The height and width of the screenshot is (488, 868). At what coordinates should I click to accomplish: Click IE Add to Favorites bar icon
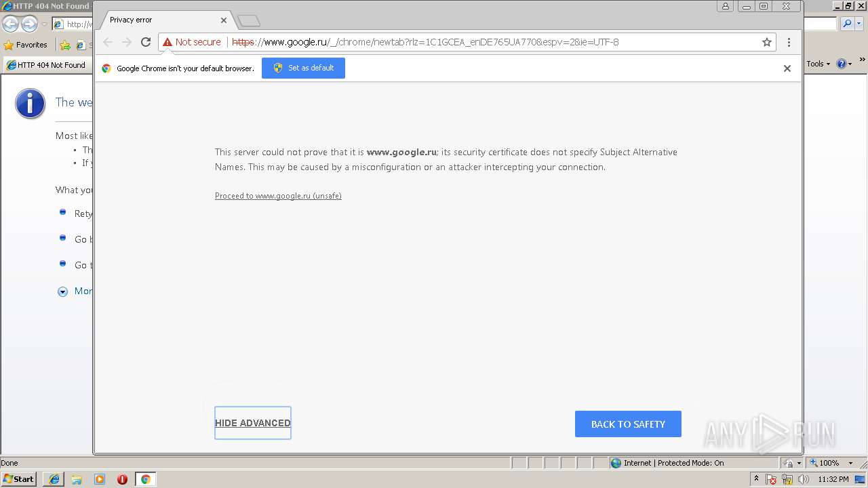(65, 45)
